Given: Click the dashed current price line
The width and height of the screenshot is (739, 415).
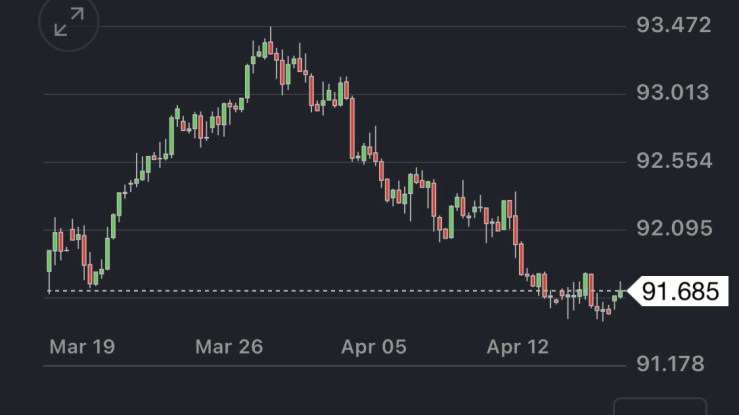Looking at the screenshot, I should coord(300,291).
